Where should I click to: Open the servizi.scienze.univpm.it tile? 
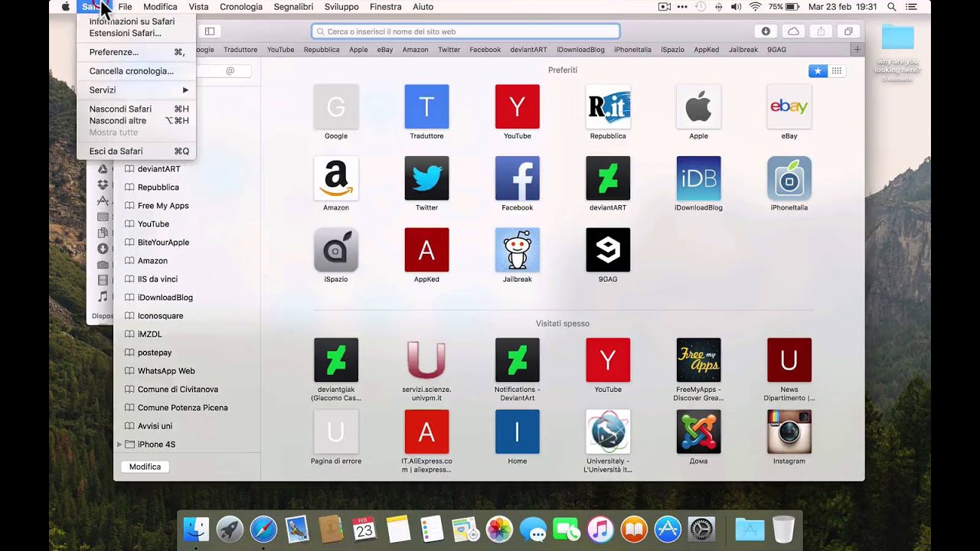(x=426, y=360)
